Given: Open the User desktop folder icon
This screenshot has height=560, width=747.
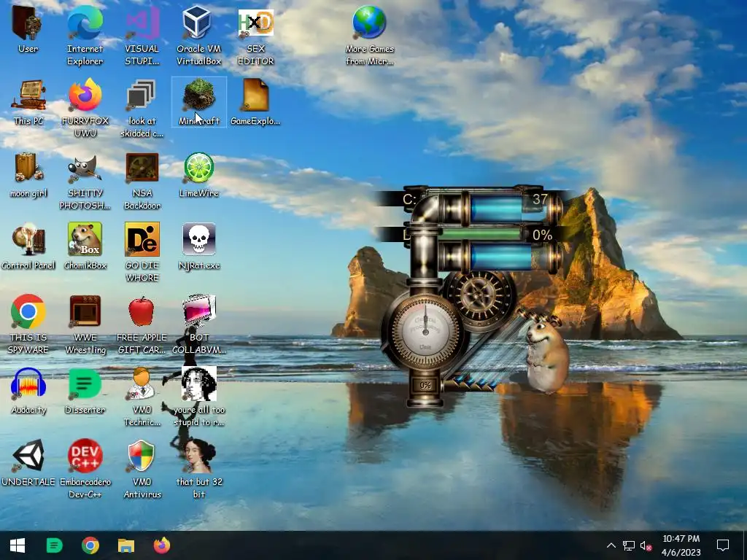Looking at the screenshot, I should pos(28,23).
